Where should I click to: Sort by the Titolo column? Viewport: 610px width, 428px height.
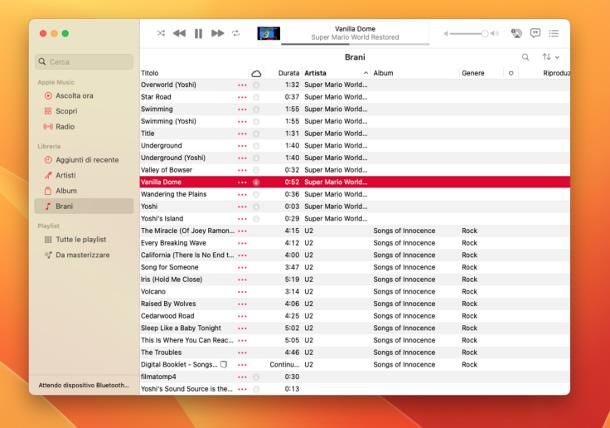click(150, 73)
